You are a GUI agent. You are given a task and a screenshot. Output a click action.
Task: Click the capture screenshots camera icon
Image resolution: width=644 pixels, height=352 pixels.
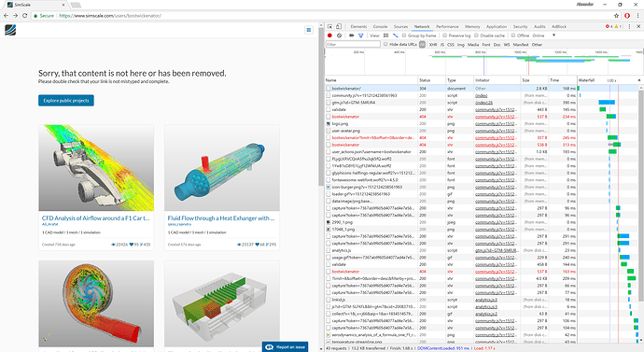(x=352, y=35)
